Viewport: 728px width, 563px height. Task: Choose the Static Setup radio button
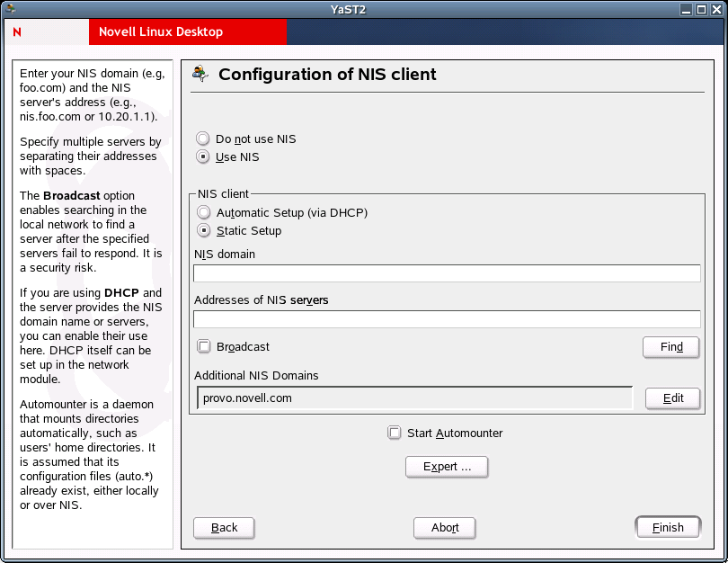(x=203, y=230)
